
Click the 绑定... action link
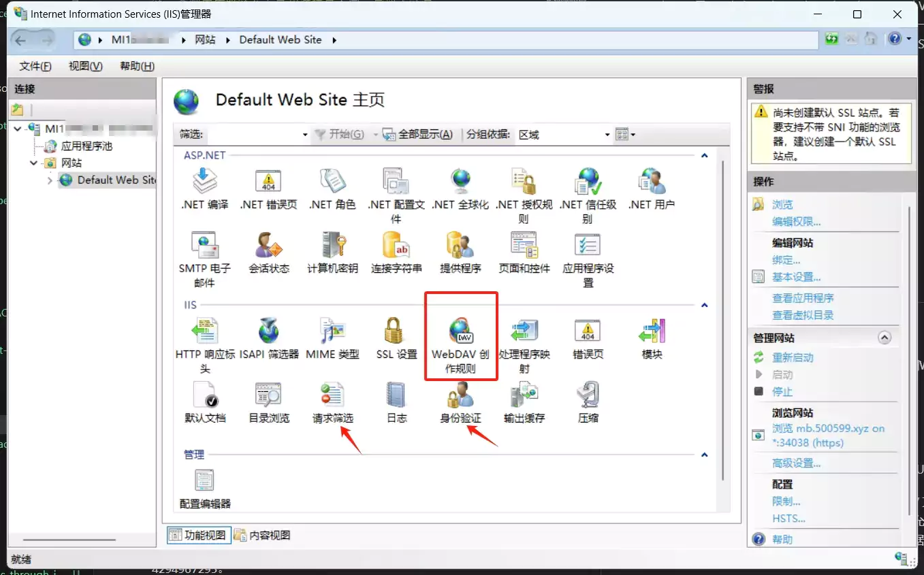point(786,260)
